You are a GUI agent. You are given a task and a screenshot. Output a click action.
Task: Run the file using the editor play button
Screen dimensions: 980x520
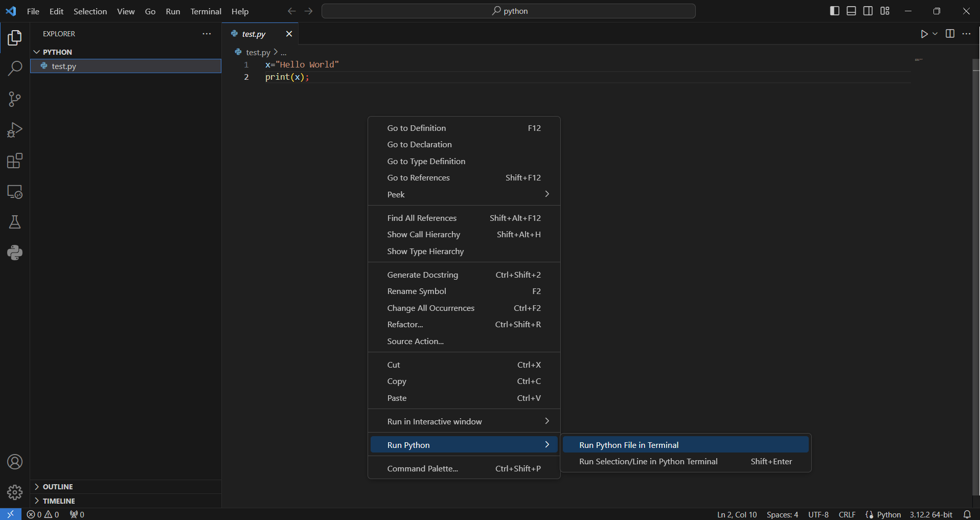coord(924,34)
